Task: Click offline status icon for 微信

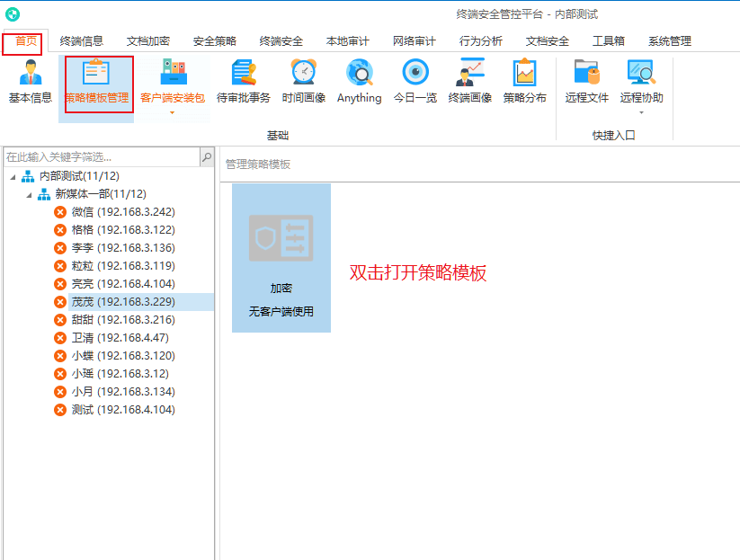Action: click(x=60, y=212)
